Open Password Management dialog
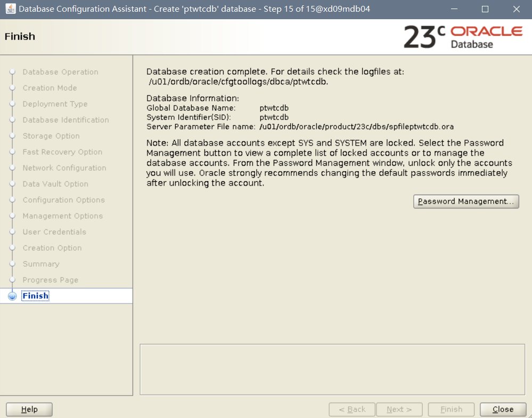Image resolution: width=532 pixels, height=418 pixels. (466, 202)
